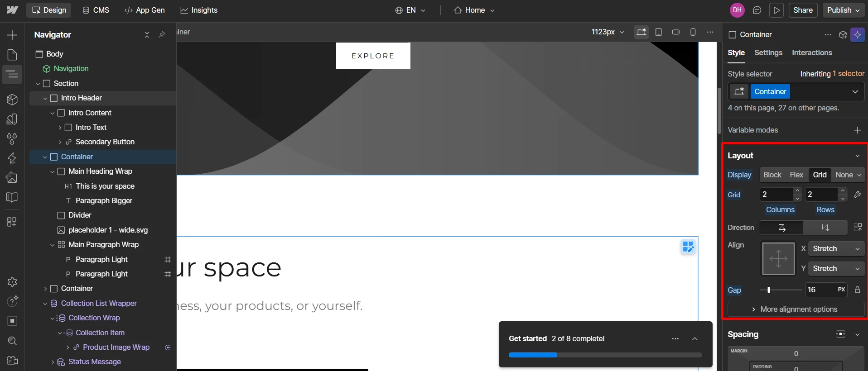The width and height of the screenshot is (868, 371).
Task: Click the lock icon beside Gap value
Action: click(857, 290)
